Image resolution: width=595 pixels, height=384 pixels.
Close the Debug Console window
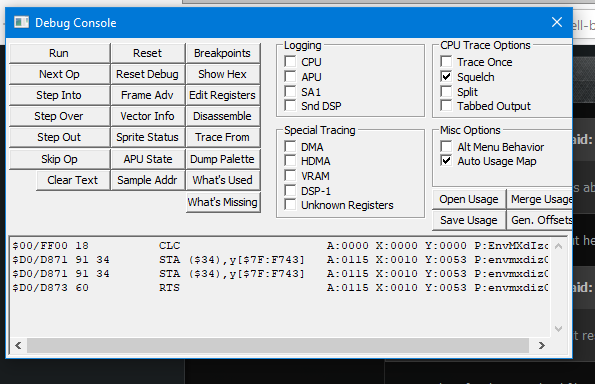click(x=557, y=22)
